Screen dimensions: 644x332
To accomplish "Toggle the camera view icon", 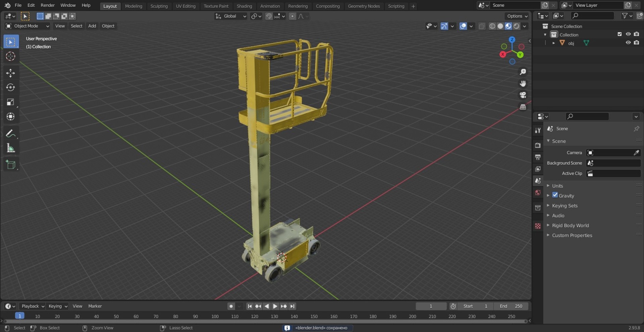I will pos(523,95).
